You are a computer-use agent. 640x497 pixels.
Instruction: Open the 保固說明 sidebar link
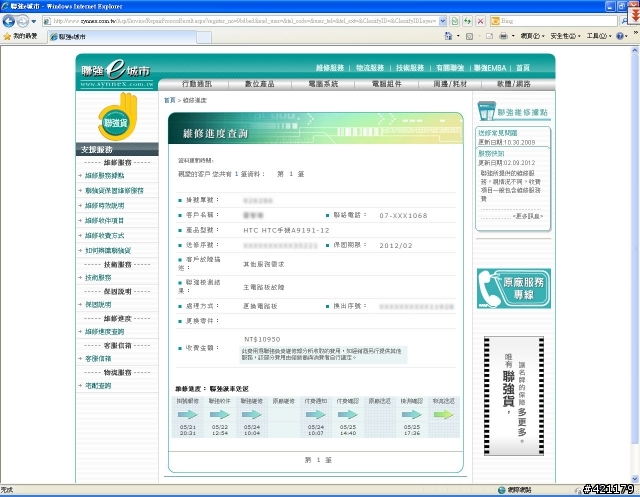tap(98, 305)
